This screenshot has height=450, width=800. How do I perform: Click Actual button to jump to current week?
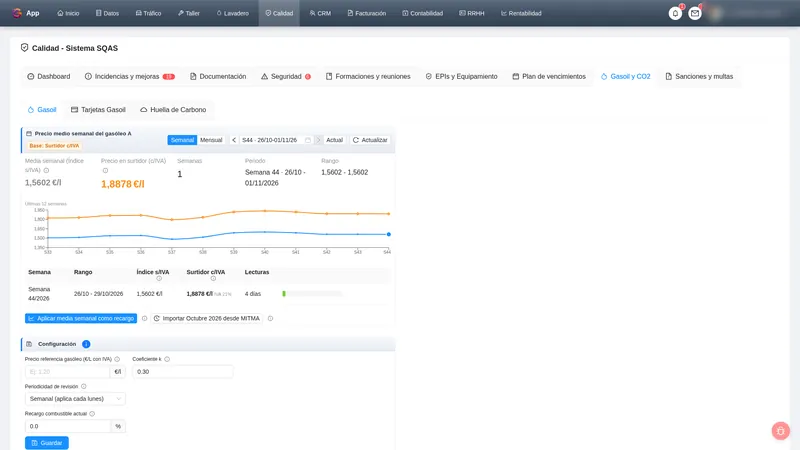click(x=334, y=140)
